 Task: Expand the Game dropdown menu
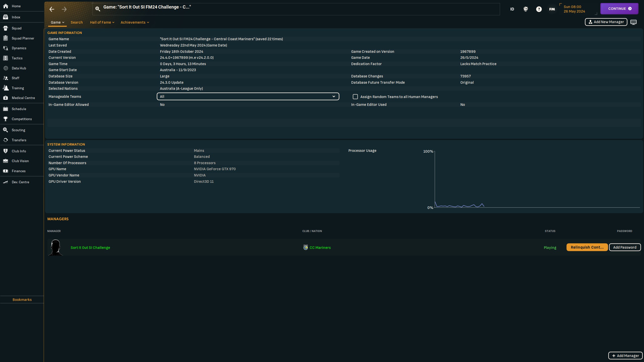coord(57,22)
